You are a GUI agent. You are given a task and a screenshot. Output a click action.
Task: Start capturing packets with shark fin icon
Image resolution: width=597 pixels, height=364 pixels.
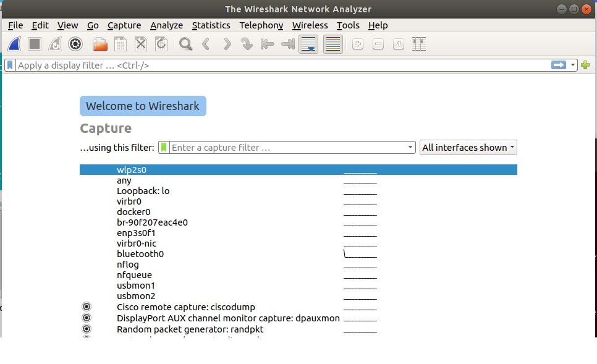click(x=15, y=44)
